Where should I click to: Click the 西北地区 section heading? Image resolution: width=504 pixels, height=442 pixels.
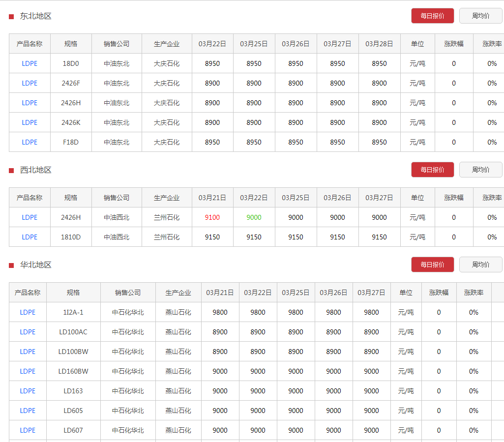coord(36,170)
